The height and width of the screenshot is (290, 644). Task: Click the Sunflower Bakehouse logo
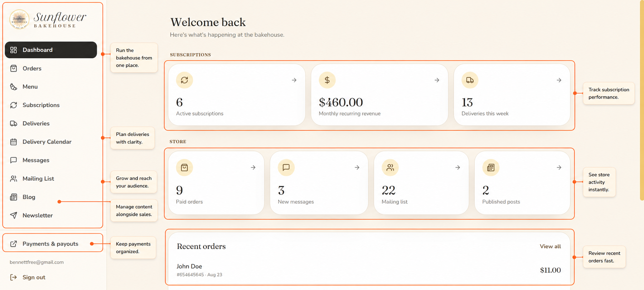coord(48,19)
